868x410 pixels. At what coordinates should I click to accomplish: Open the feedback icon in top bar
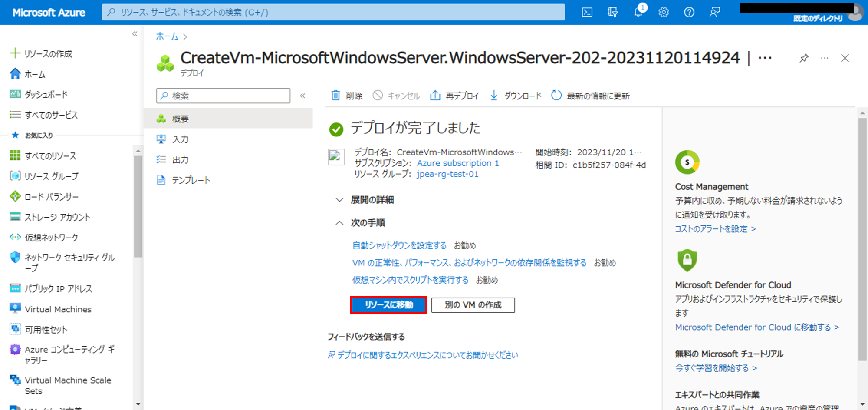coord(715,12)
